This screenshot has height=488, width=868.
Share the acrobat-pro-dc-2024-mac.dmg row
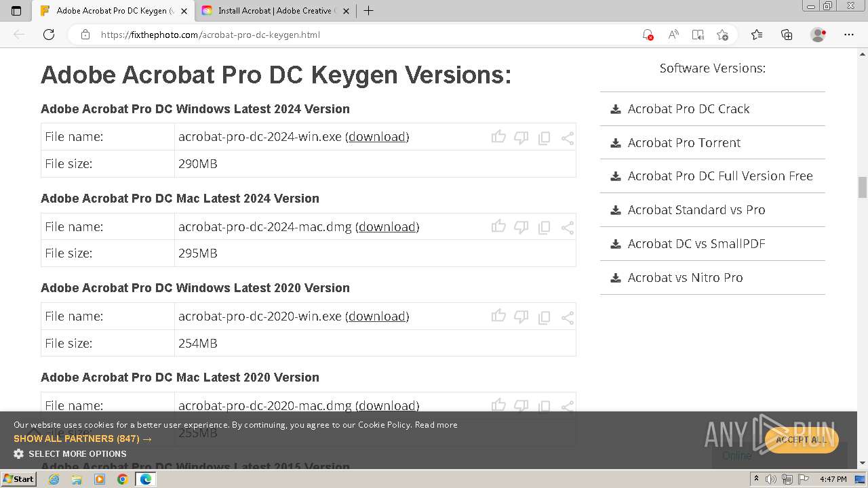point(568,228)
